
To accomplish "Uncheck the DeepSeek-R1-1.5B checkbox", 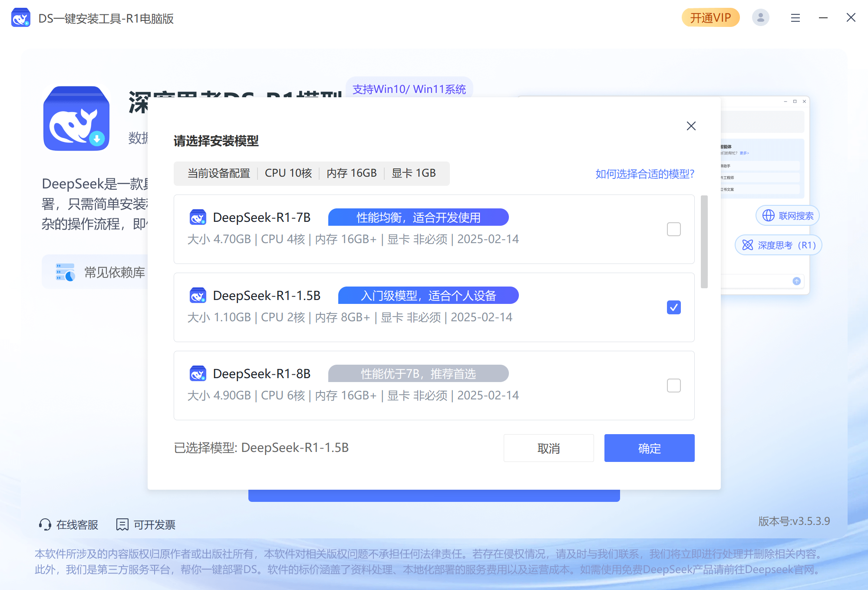I will (x=673, y=307).
